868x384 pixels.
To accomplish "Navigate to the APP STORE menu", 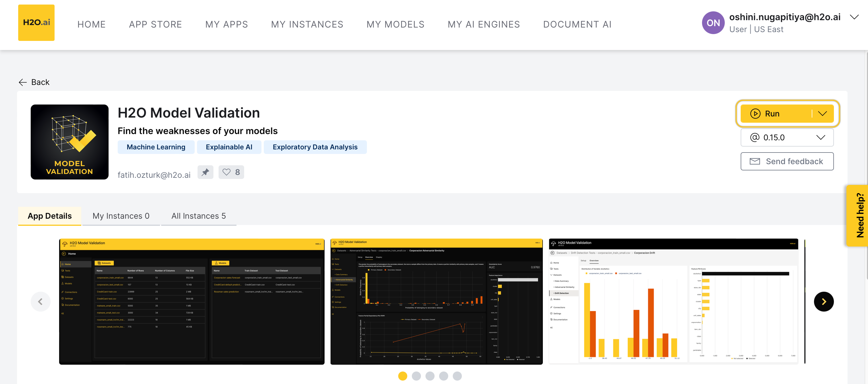I will point(155,24).
